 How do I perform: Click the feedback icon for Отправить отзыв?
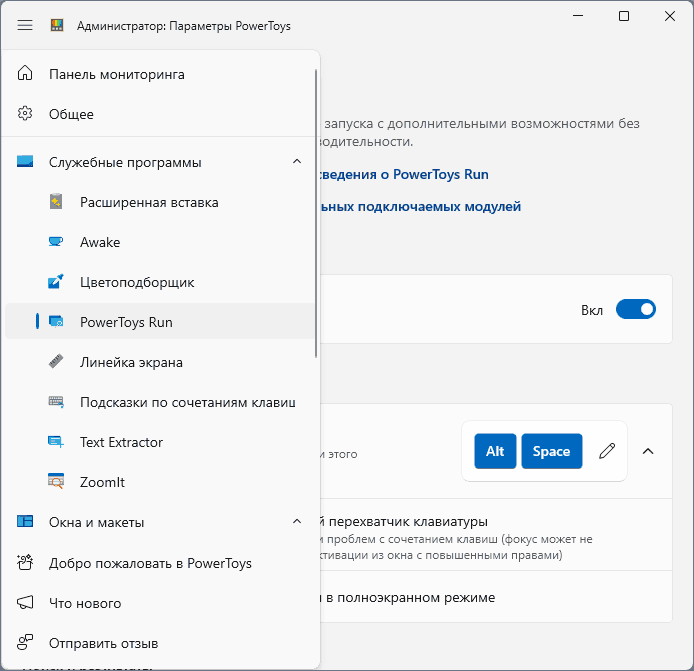pyautogui.click(x=25, y=642)
